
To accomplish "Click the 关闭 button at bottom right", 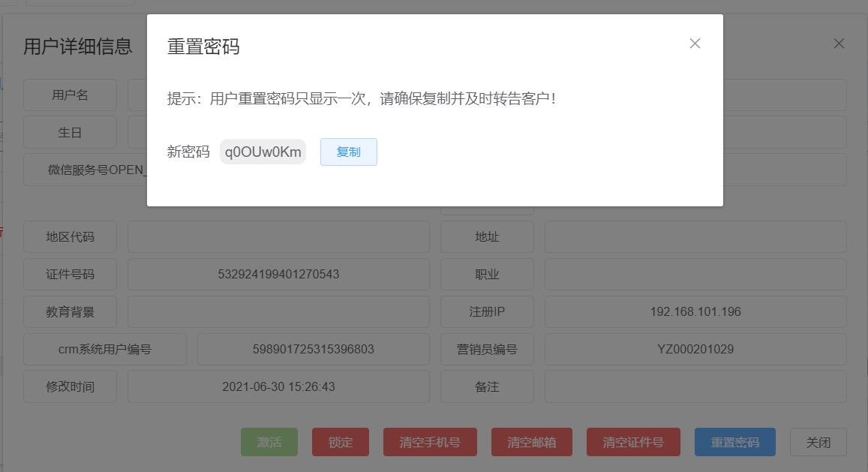I will (x=818, y=442).
